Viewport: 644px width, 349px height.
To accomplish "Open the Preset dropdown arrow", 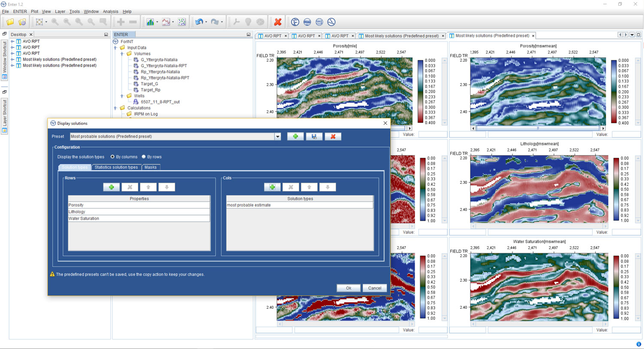I will pos(278,137).
